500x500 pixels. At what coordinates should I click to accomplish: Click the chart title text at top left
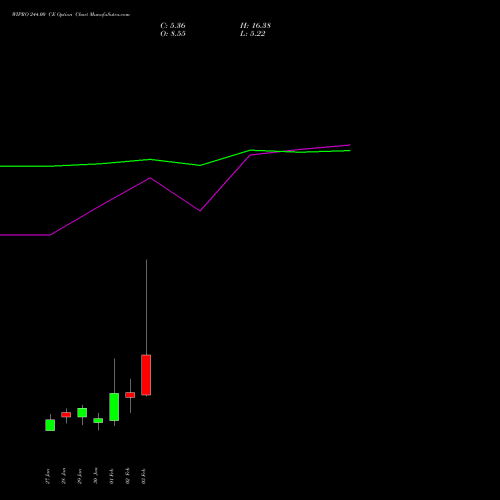tap(71, 15)
